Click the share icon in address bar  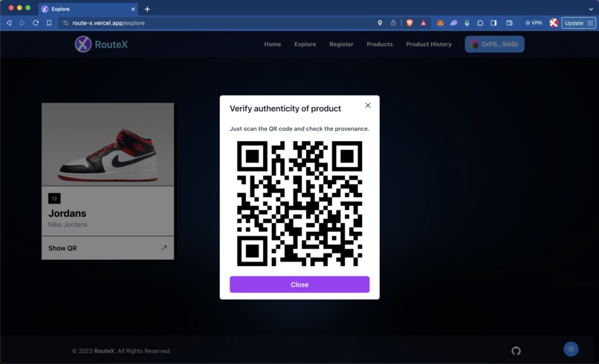[393, 23]
